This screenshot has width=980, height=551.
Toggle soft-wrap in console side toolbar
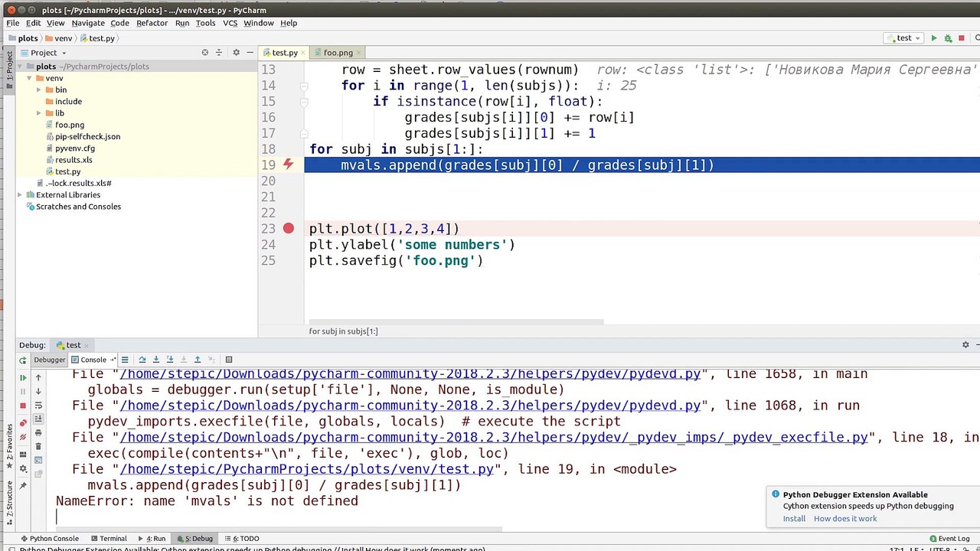39,405
